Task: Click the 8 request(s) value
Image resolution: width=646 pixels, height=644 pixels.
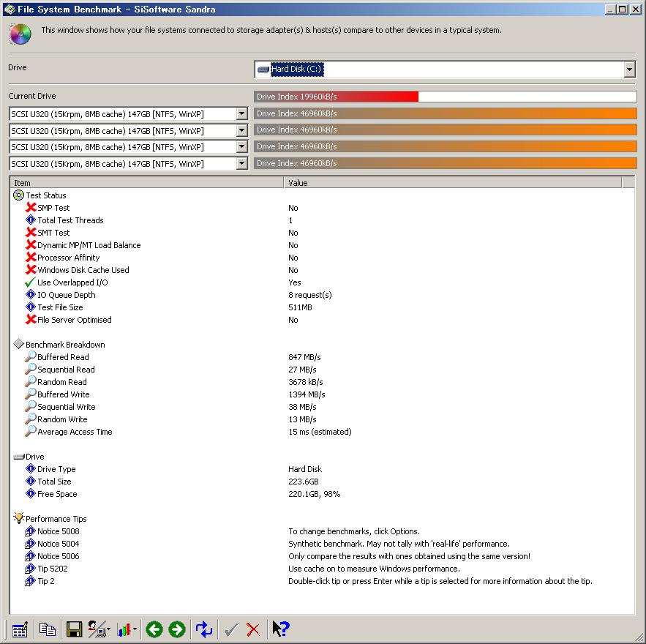Action: (x=309, y=295)
